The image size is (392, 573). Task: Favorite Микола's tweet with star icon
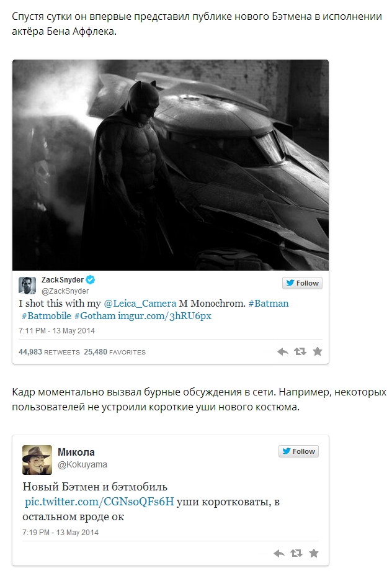[x=314, y=553]
